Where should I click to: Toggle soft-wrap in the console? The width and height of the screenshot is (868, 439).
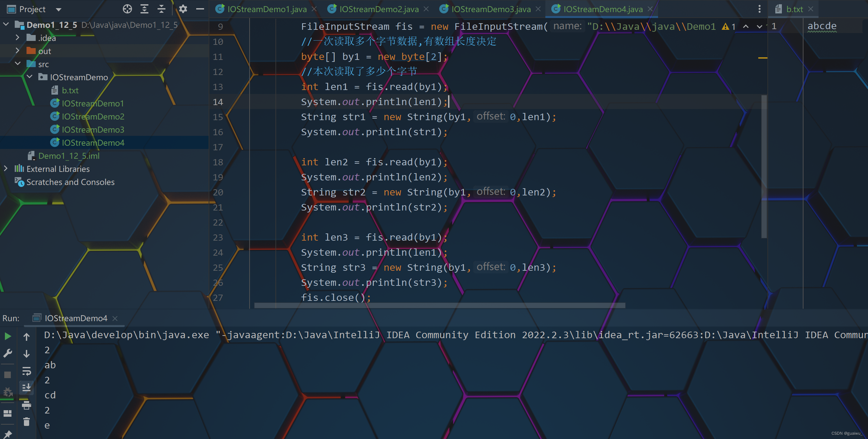pyautogui.click(x=26, y=371)
